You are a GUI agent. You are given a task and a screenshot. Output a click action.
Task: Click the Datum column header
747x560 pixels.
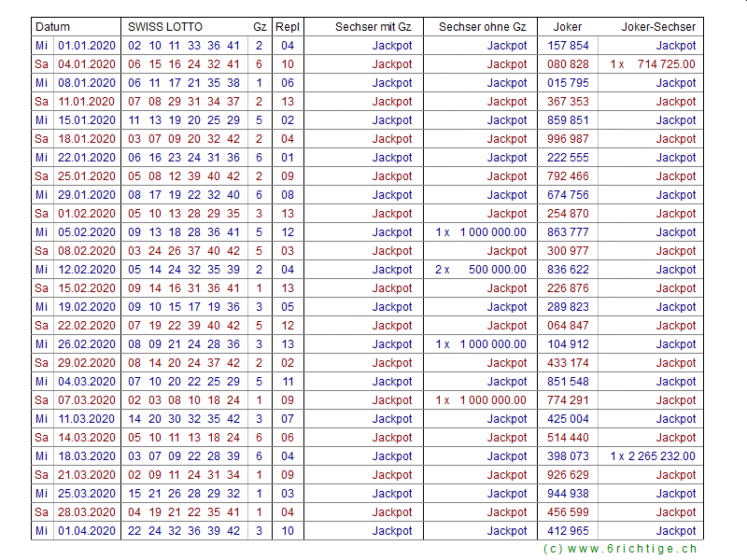click(52, 27)
